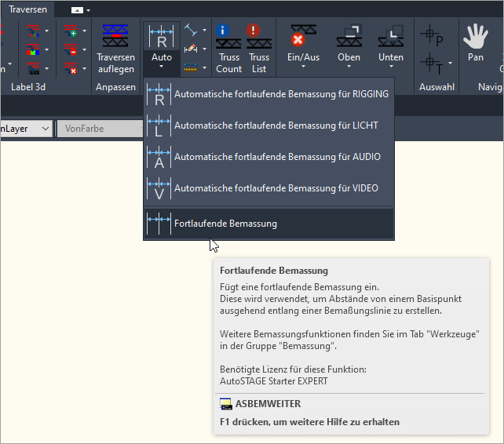Image resolution: width=504 pixels, height=444 pixels.
Task: Click truss icon with red x badge
Action: (x=71, y=68)
